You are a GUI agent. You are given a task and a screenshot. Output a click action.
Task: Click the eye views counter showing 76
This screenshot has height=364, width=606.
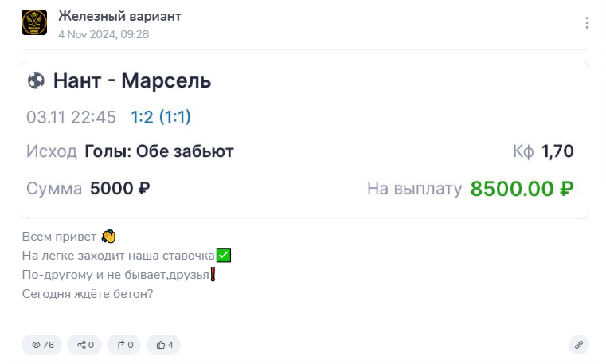coord(42,345)
